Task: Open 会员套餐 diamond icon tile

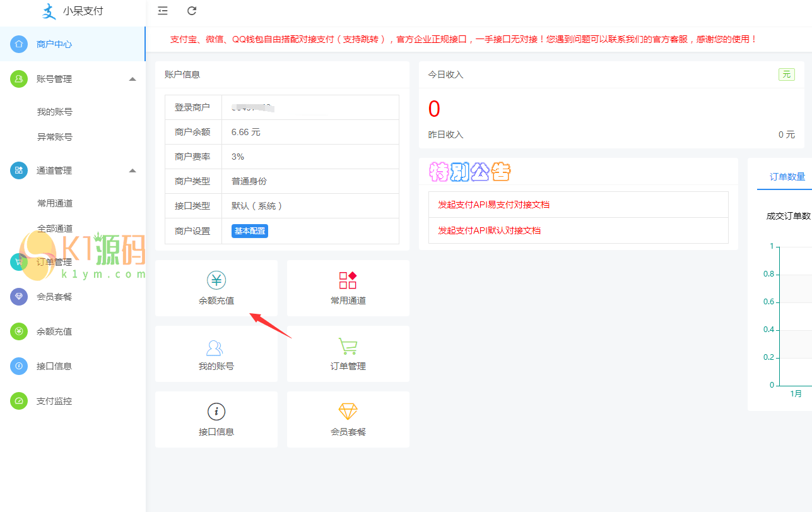Action: tap(348, 412)
